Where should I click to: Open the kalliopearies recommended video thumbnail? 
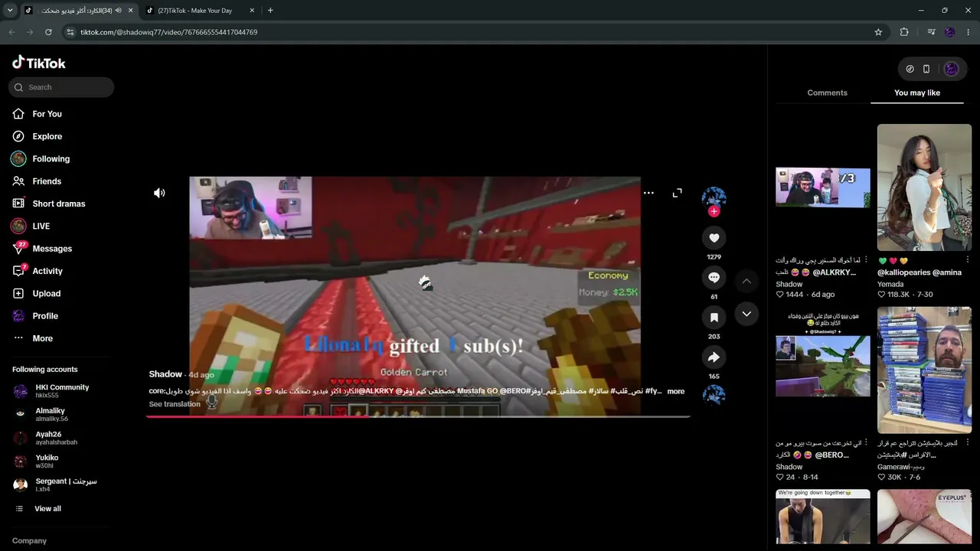point(924,187)
